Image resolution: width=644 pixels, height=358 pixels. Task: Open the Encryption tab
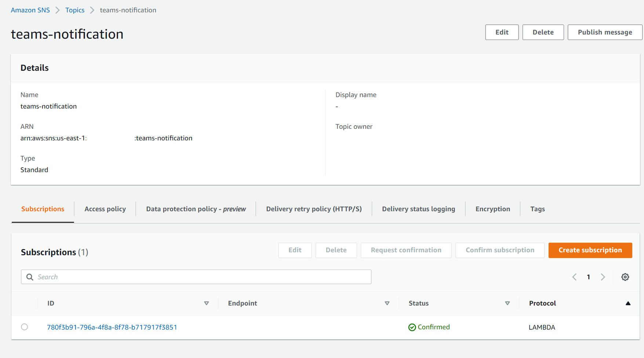pyautogui.click(x=492, y=209)
